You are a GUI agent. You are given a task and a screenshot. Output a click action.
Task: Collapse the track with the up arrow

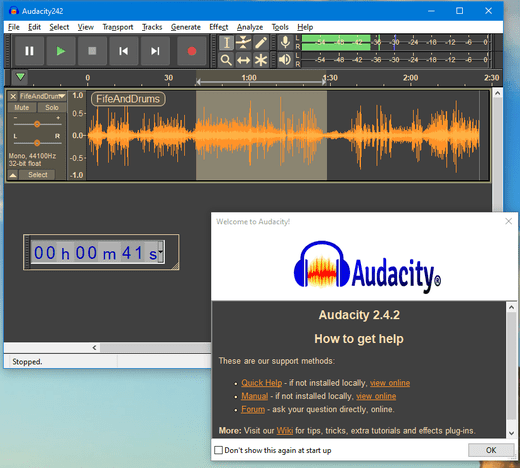[x=13, y=175]
